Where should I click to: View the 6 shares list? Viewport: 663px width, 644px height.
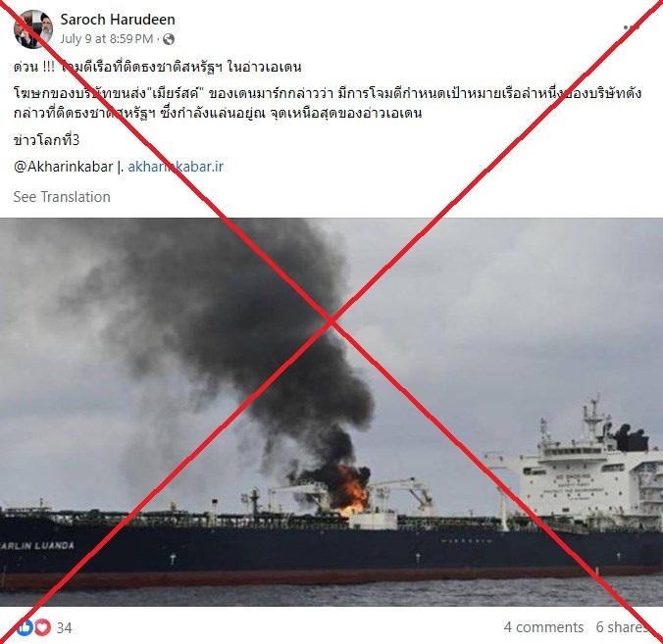point(621,627)
